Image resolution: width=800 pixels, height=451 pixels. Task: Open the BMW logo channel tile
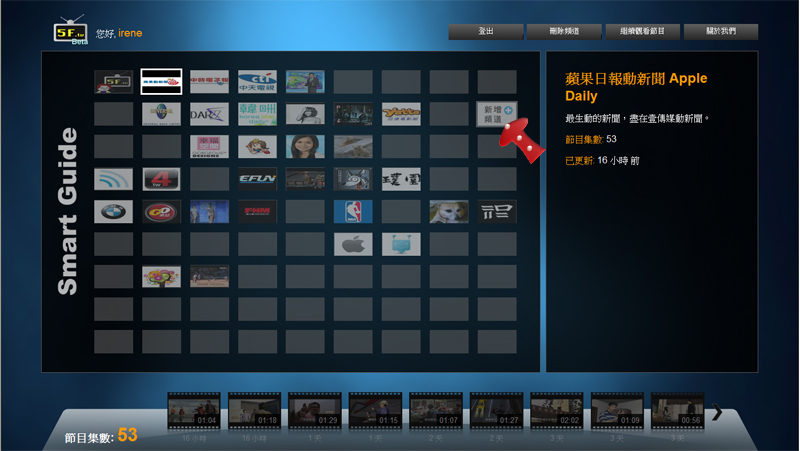(113, 211)
